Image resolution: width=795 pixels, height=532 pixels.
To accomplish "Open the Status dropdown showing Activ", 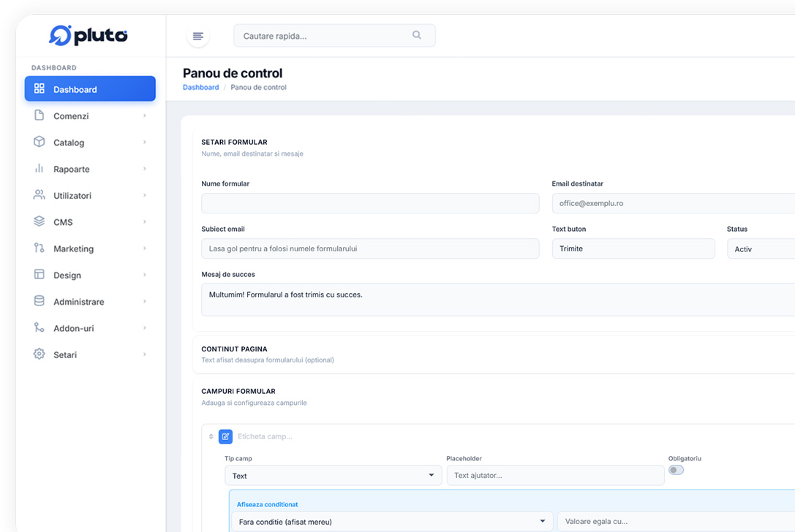I will 761,248.
